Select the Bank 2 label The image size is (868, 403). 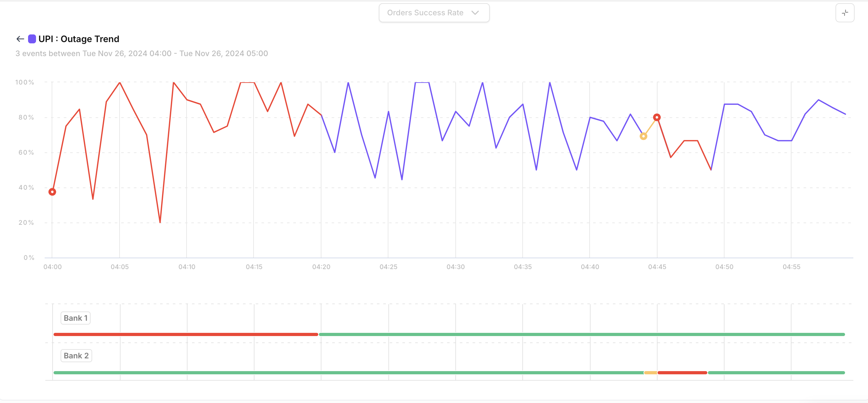point(76,355)
